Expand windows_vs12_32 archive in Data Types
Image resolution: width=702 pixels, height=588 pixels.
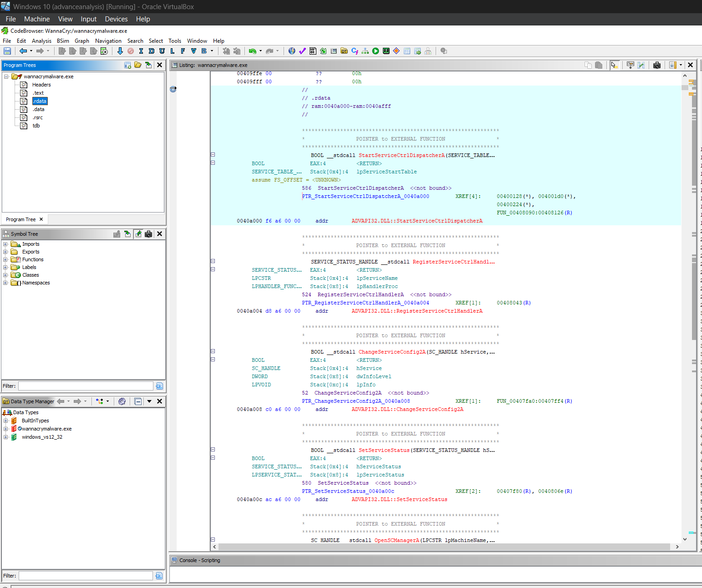tap(6, 437)
